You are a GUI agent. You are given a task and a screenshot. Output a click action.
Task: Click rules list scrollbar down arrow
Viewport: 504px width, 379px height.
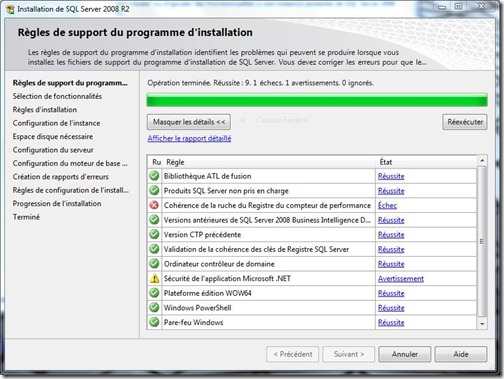pyautogui.click(x=482, y=324)
